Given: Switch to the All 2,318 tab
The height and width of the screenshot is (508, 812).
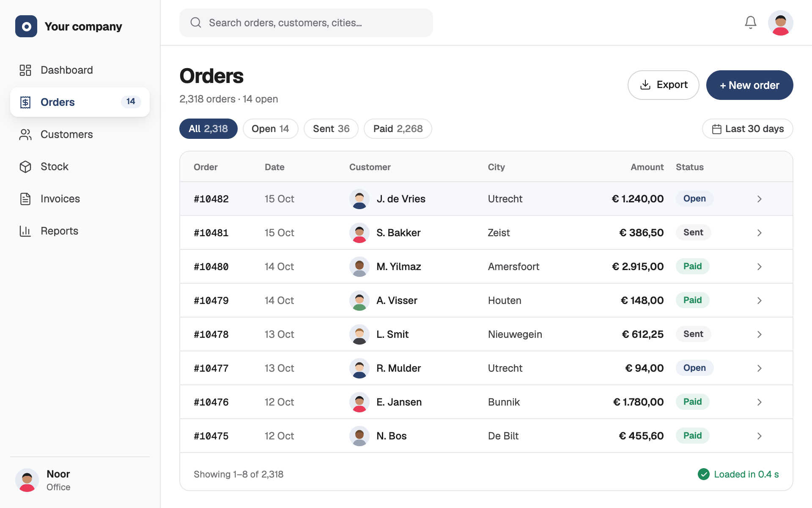Looking at the screenshot, I should click(208, 129).
